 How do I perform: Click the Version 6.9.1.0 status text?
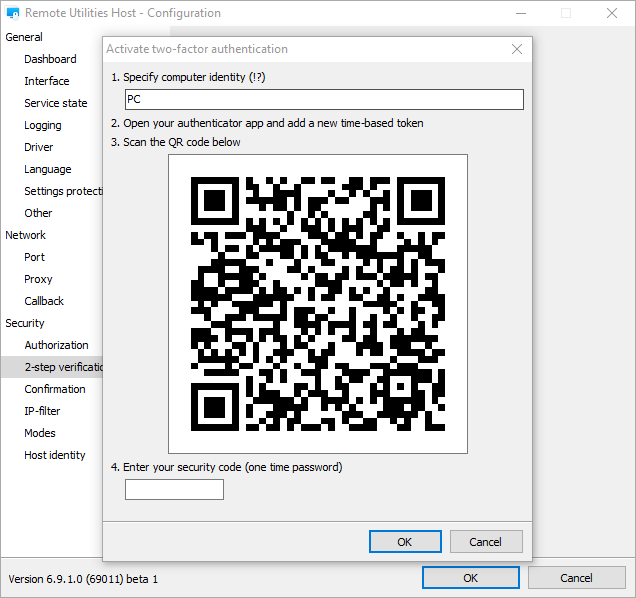coord(83,579)
